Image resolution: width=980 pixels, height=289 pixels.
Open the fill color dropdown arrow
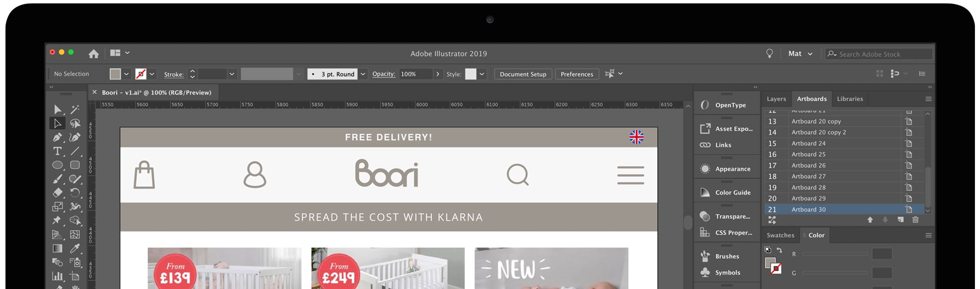(x=126, y=74)
